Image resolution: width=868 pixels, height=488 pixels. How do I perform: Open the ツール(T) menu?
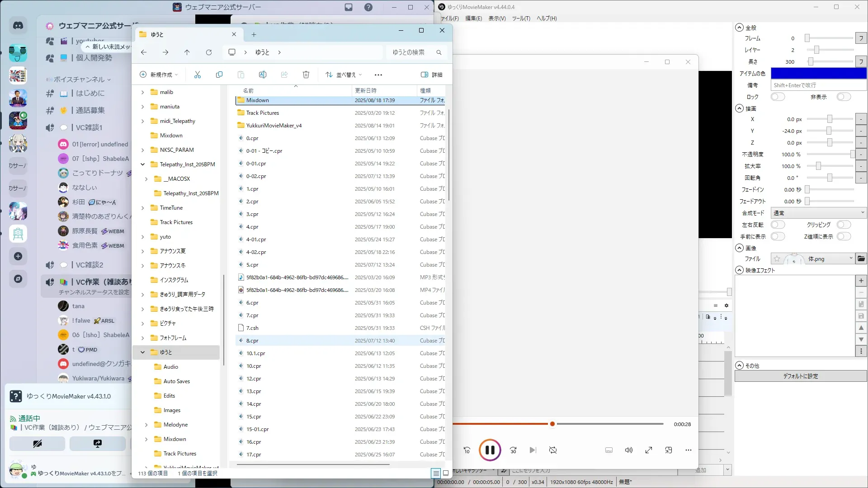click(521, 19)
